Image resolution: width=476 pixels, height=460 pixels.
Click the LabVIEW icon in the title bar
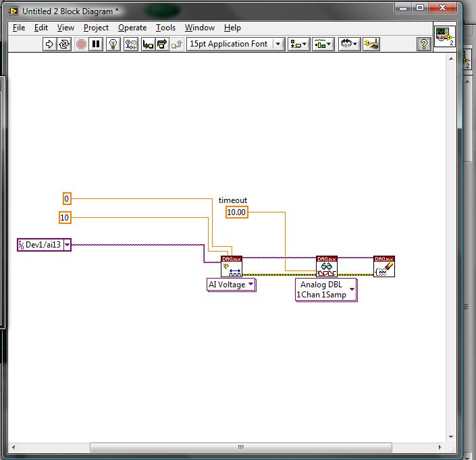(x=13, y=11)
